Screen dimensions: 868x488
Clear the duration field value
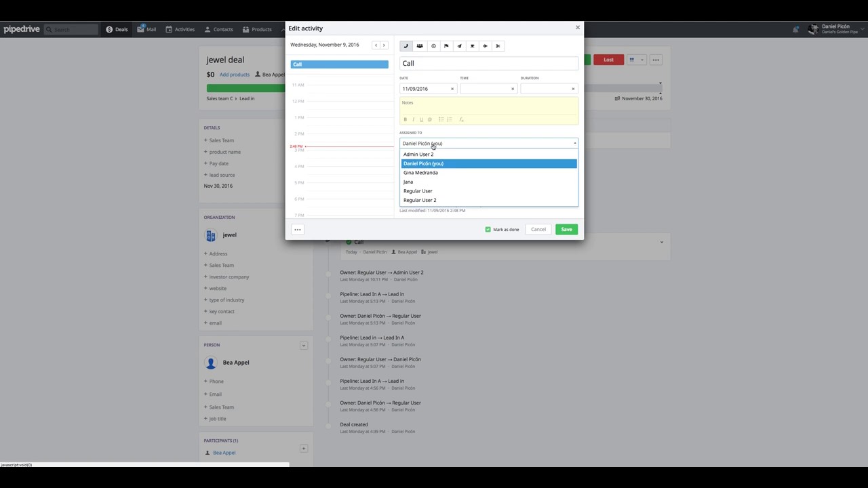[573, 89]
